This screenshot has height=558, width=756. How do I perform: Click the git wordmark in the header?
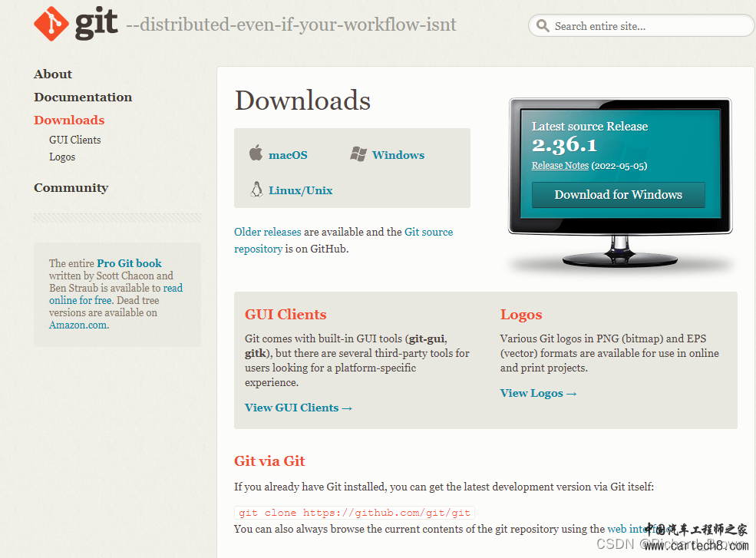97,23
